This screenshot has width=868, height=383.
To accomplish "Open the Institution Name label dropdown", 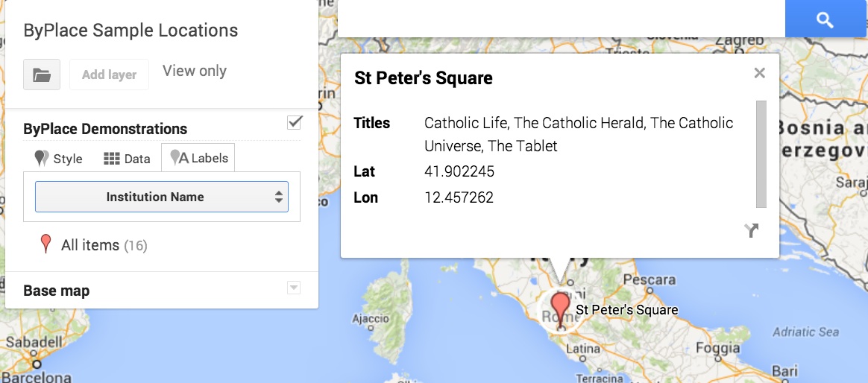I will (x=162, y=197).
